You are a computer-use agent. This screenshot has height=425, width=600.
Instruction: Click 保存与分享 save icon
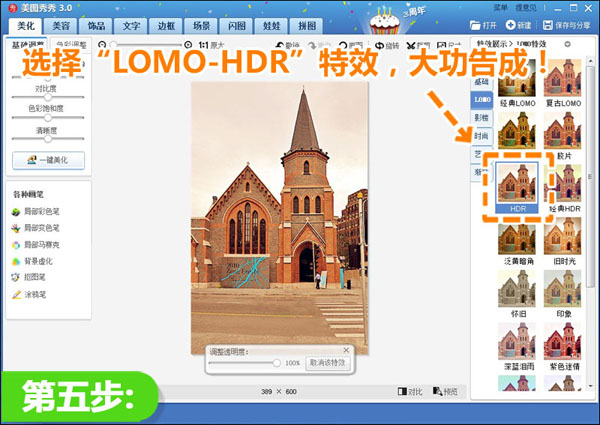(548, 25)
